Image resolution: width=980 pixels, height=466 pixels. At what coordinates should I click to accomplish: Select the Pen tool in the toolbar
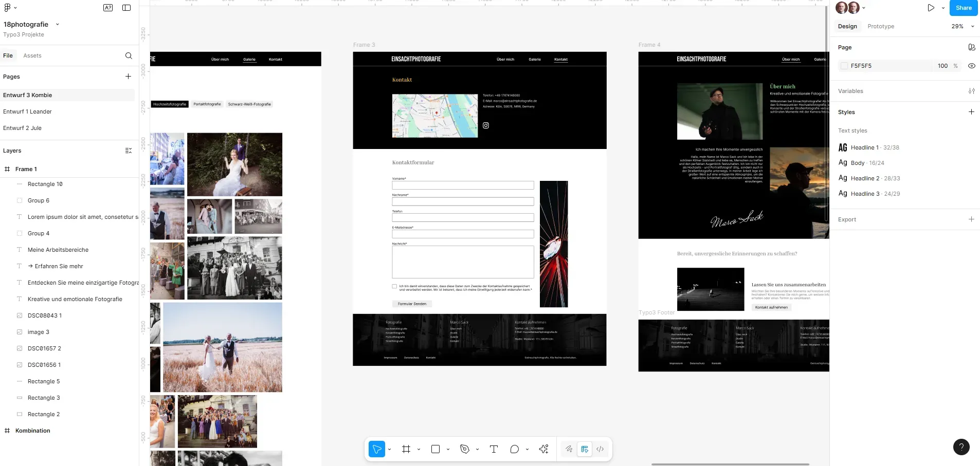tap(465, 449)
